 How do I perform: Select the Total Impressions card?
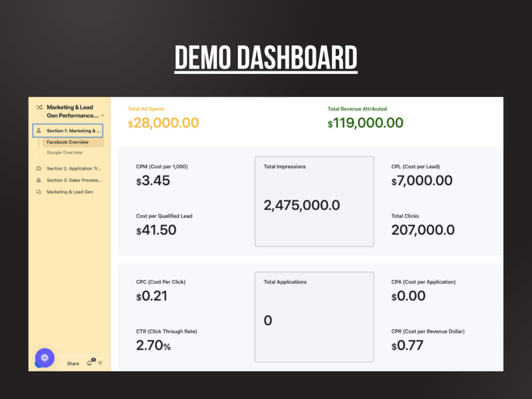(314, 202)
